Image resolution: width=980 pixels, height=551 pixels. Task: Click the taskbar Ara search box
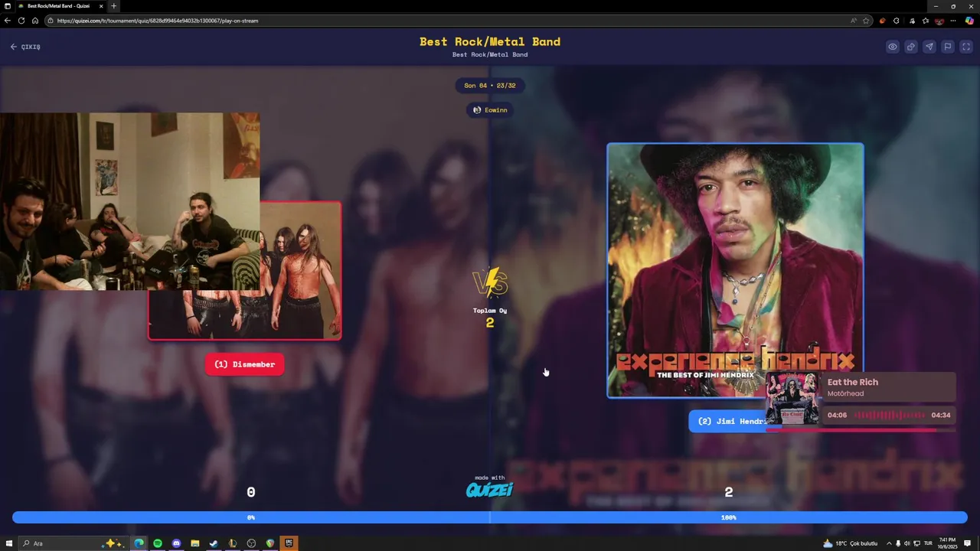tap(73, 543)
